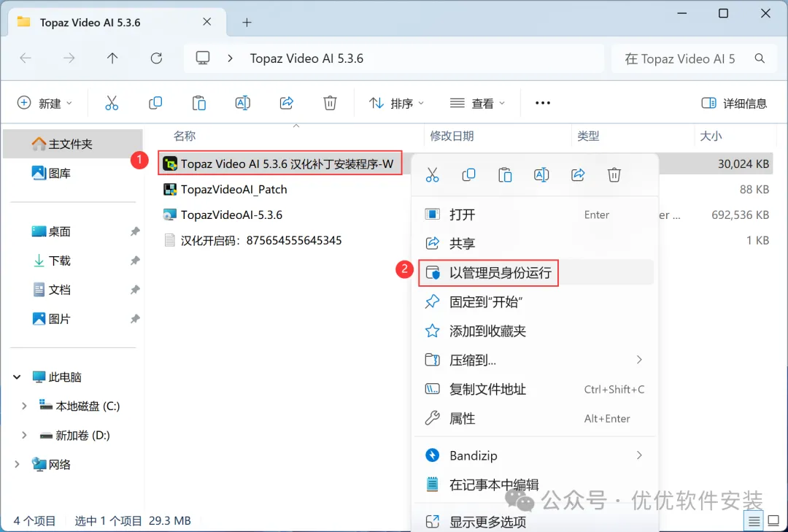788x532 pixels.
Task: Sort by the 修改日期 column header
Action: (452, 136)
